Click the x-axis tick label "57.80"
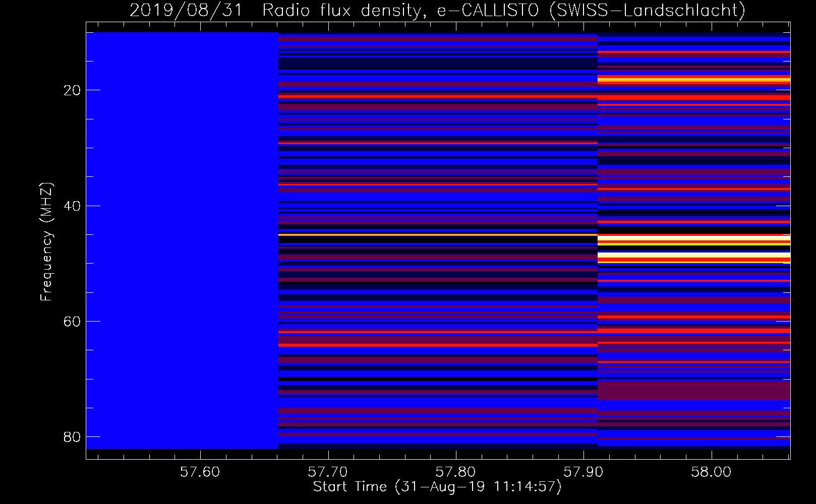Image resolution: width=816 pixels, height=504 pixels. coord(456,472)
